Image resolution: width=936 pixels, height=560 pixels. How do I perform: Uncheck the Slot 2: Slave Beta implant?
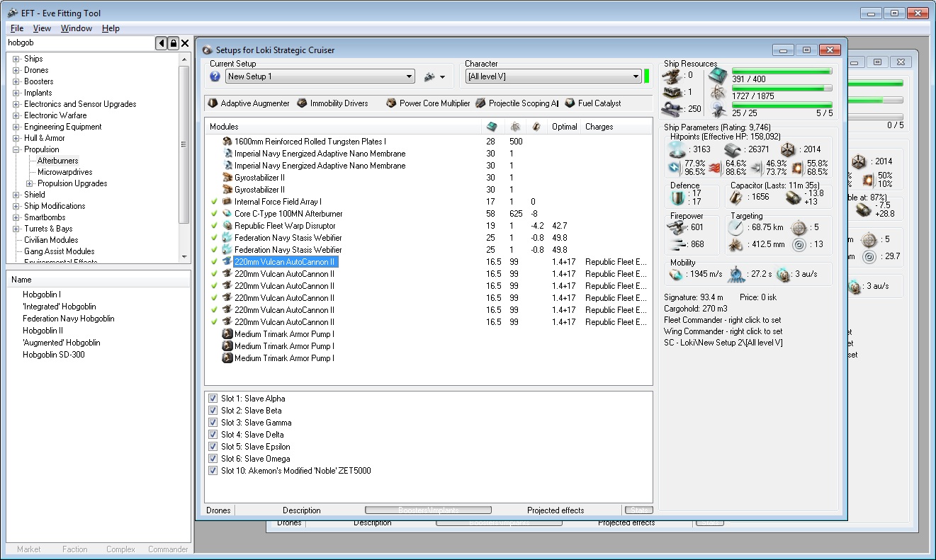coord(213,411)
